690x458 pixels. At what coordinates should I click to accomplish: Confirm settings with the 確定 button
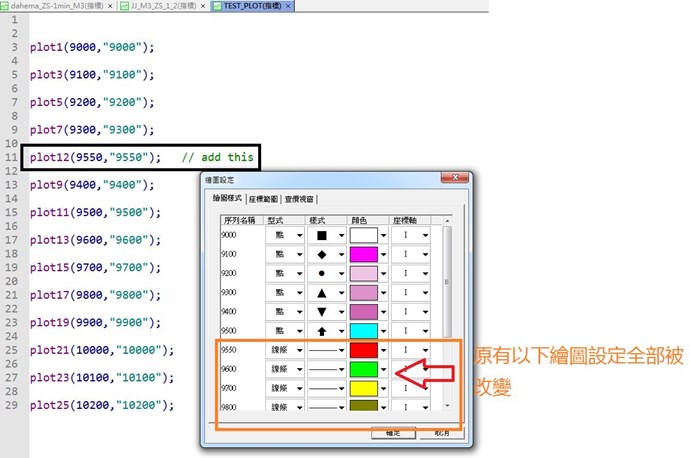393,433
